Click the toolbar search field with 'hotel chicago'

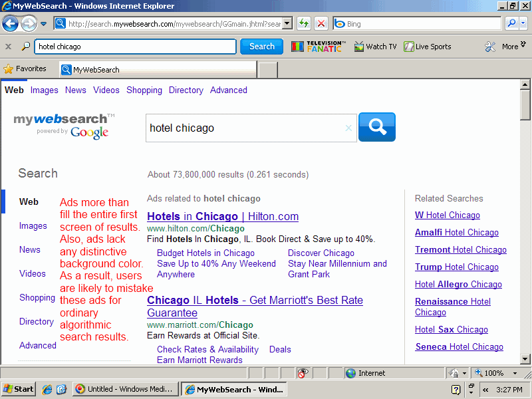pos(135,47)
